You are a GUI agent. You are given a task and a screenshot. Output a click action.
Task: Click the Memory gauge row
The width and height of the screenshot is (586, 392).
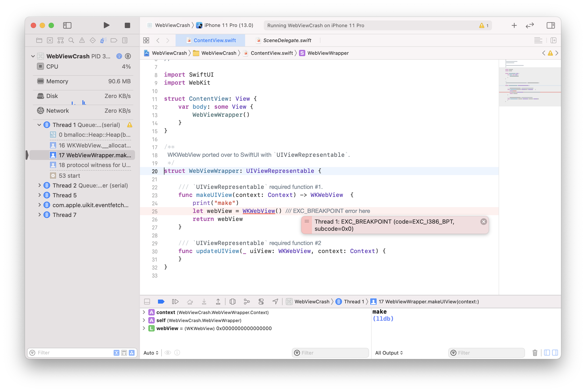coord(83,81)
